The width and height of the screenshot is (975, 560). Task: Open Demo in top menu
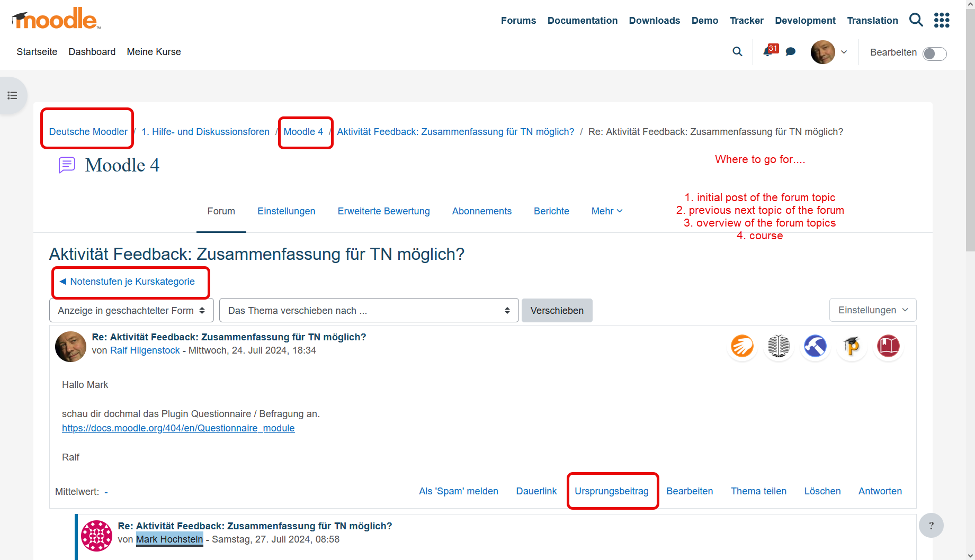tap(705, 21)
